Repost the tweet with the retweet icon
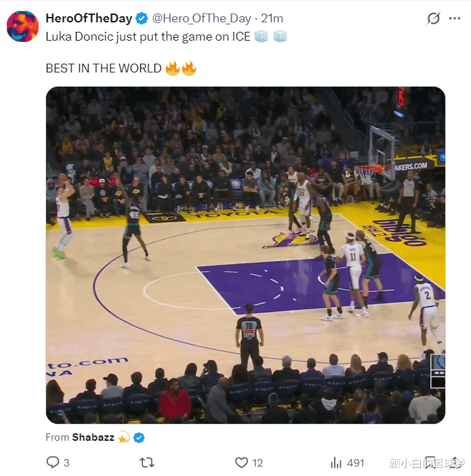The width and height of the screenshot is (471, 476). coord(146,462)
